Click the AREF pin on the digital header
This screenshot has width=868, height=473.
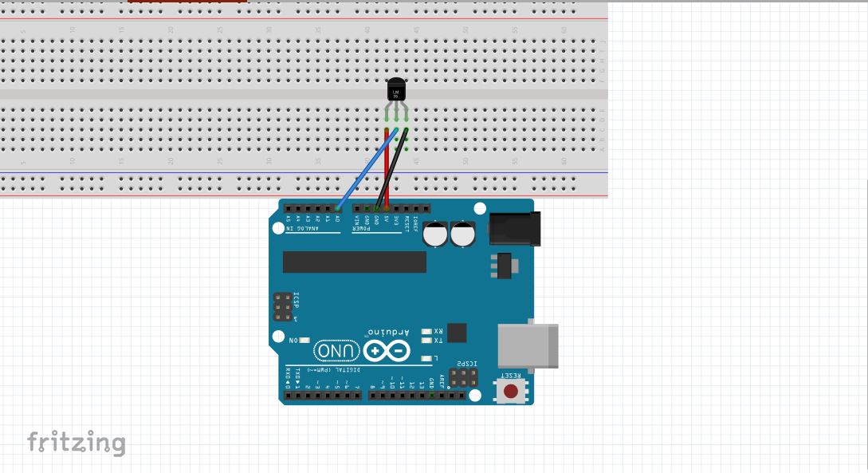point(442,394)
